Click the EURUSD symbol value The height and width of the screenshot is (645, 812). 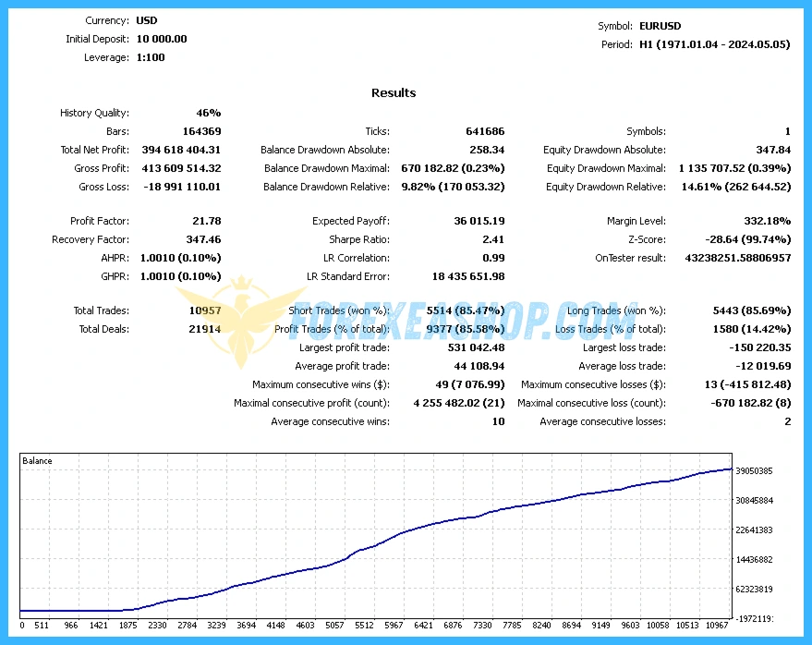[662, 26]
